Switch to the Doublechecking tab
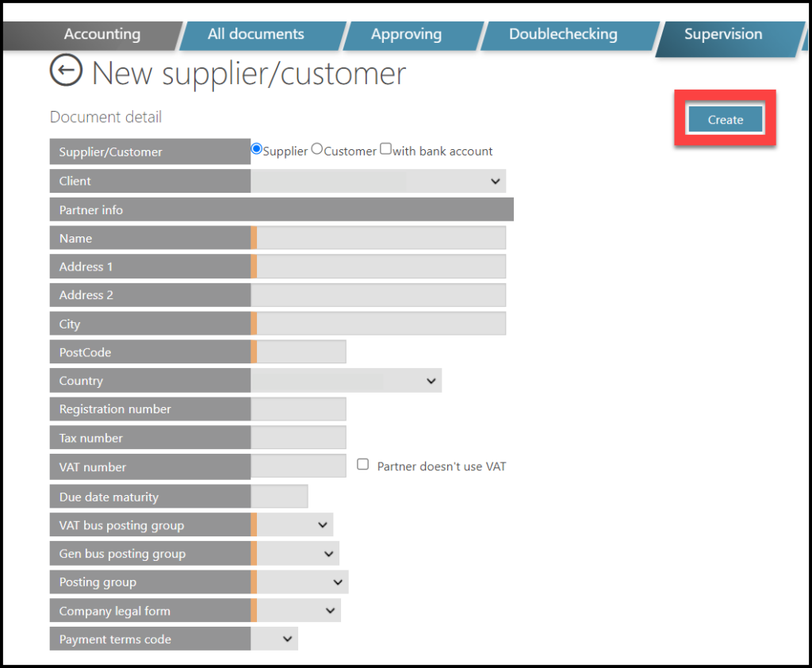This screenshot has width=812, height=668. (563, 35)
